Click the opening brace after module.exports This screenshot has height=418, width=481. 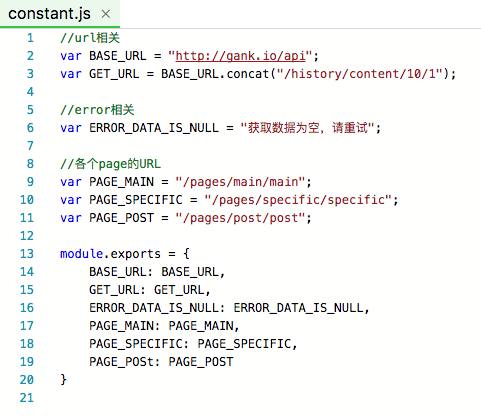186,254
